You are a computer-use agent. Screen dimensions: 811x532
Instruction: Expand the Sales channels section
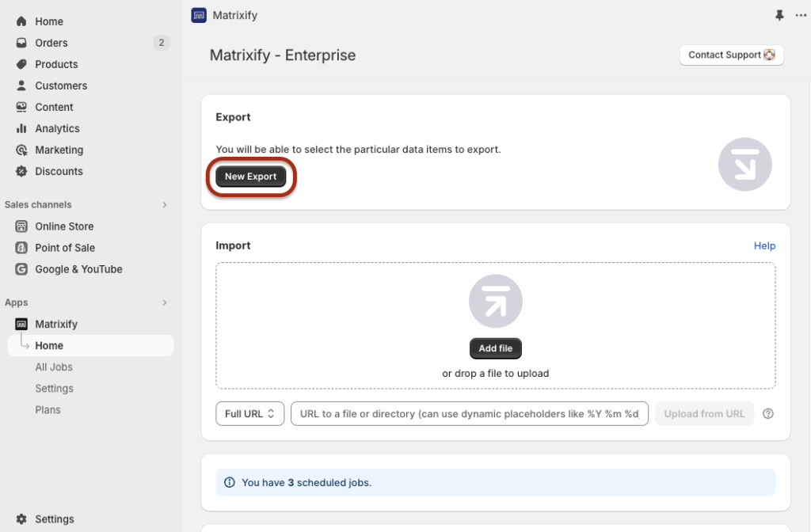point(165,204)
